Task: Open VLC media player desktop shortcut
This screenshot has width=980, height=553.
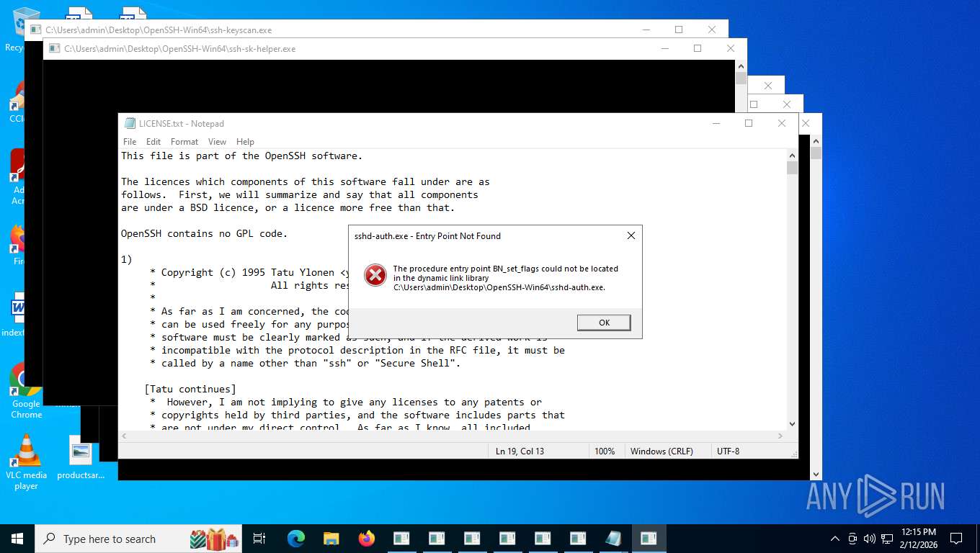Action: 26,462
